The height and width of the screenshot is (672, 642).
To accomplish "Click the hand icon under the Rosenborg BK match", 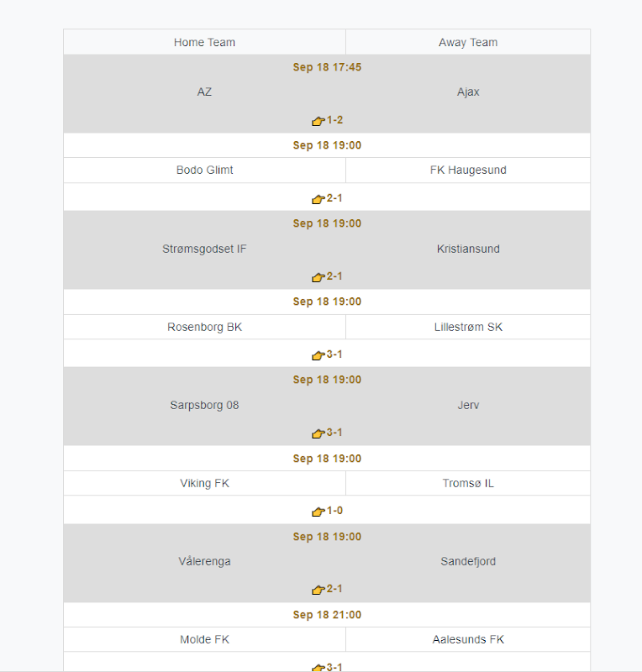I will (318, 355).
